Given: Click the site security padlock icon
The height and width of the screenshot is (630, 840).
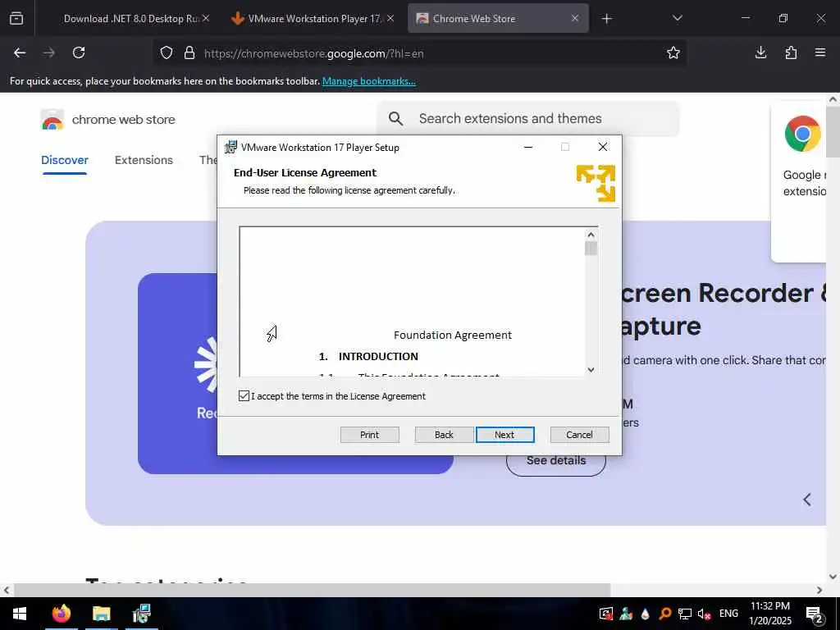Looking at the screenshot, I should click(189, 53).
